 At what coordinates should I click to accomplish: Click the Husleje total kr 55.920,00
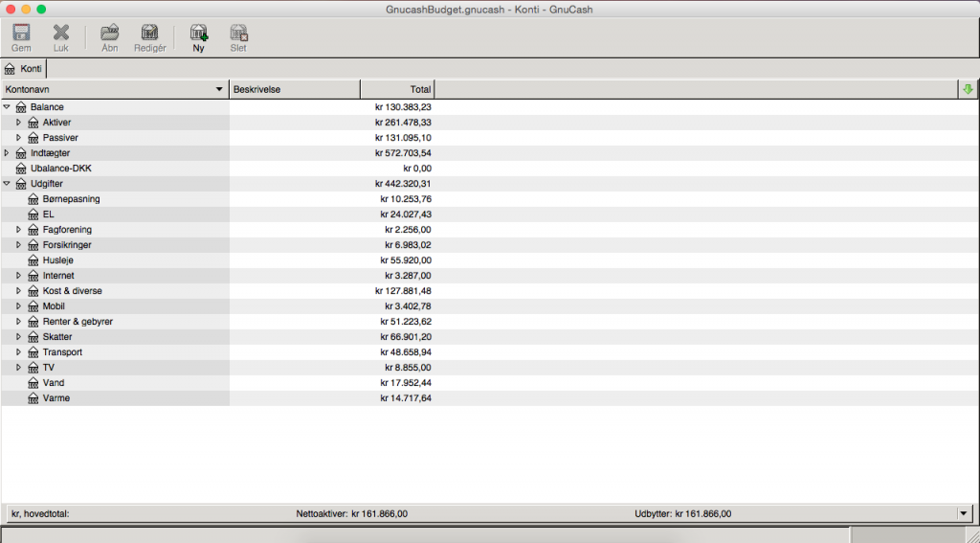coord(406,260)
